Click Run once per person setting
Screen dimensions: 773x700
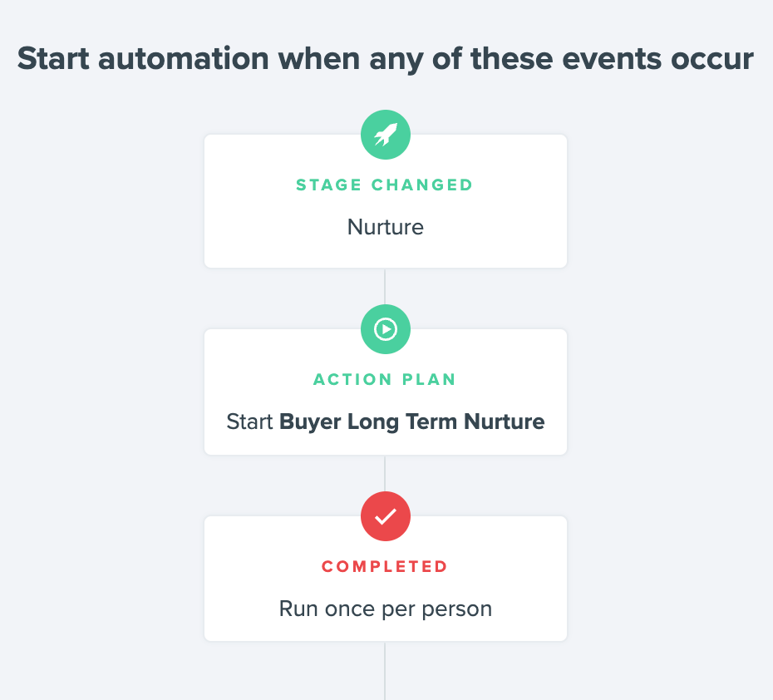tap(386, 609)
